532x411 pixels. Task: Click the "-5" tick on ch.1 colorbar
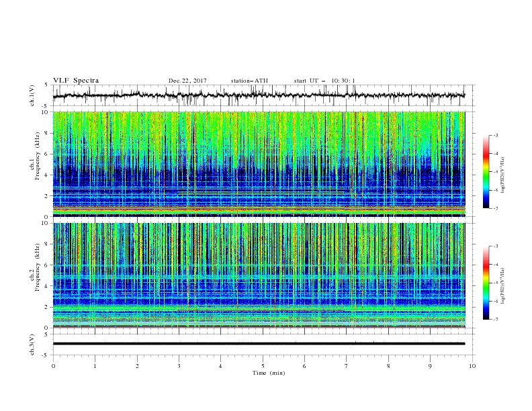click(496, 172)
